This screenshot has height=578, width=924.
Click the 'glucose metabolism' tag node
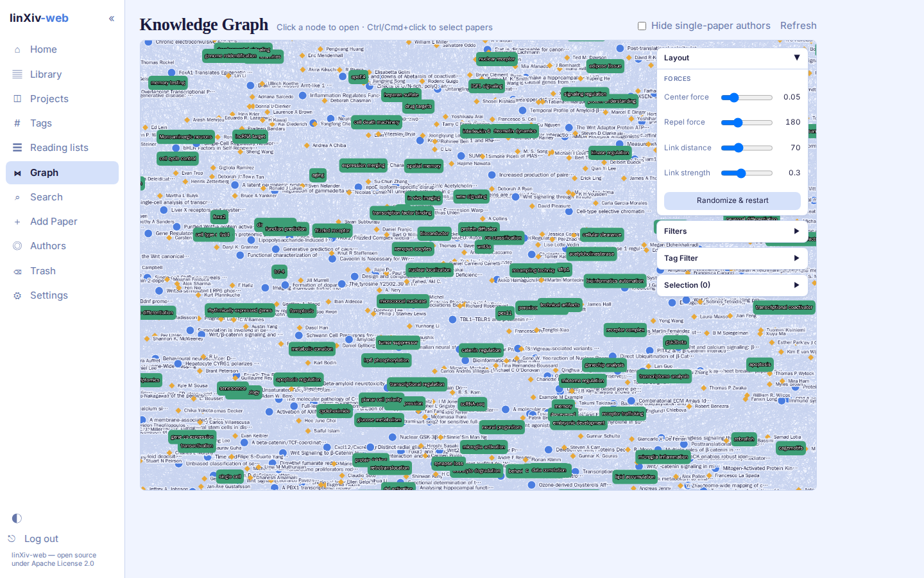[x=379, y=420]
